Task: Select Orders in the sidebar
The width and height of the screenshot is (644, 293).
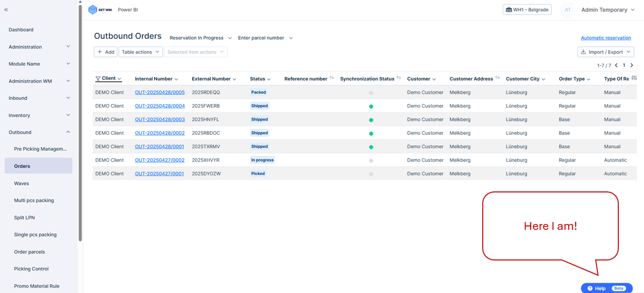Action: [x=38, y=166]
